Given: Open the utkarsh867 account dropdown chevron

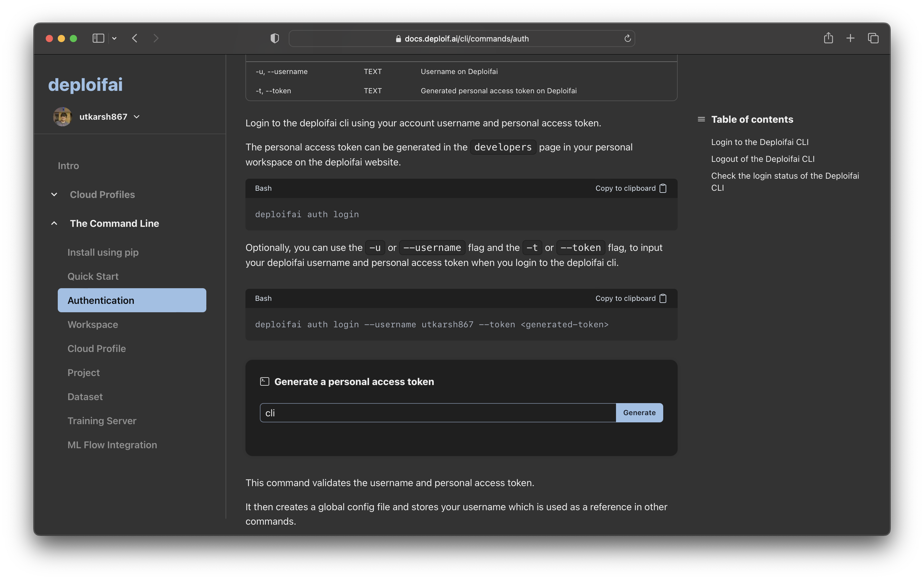Looking at the screenshot, I should pos(137,117).
